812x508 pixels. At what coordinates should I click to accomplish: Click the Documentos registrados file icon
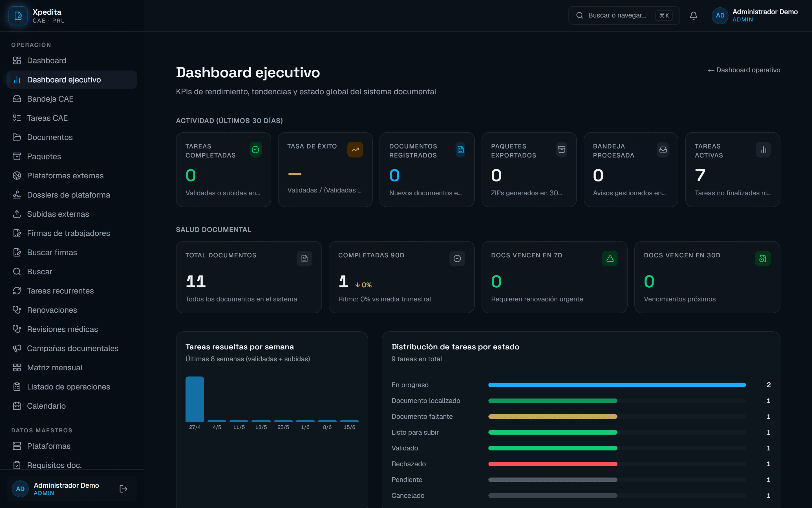click(460, 150)
